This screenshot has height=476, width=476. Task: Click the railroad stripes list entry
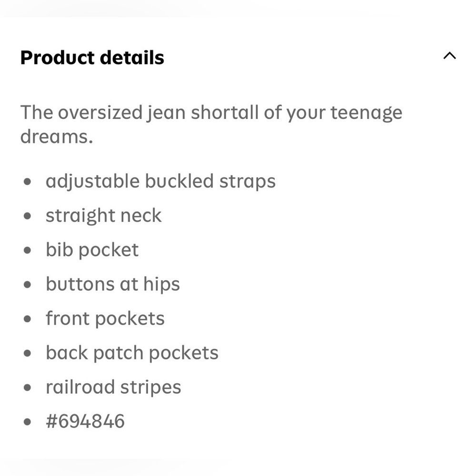pyautogui.click(x=114, y=387)
